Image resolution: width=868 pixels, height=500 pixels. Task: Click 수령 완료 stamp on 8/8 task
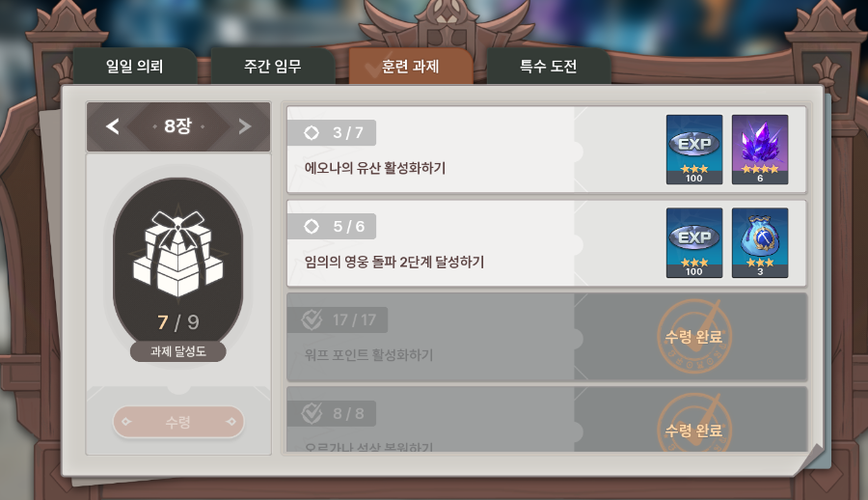click(694, 424)
